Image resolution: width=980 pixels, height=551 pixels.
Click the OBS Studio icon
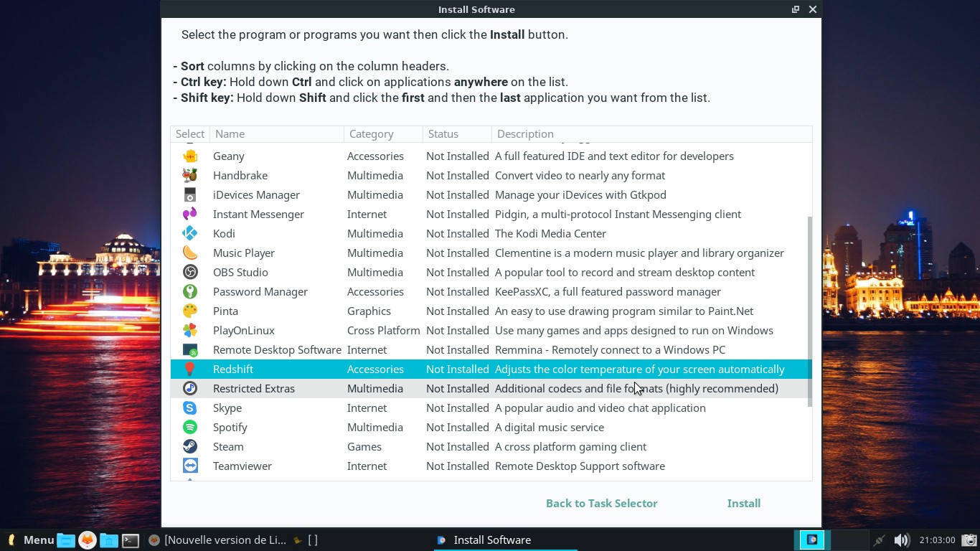coord(190,273)
